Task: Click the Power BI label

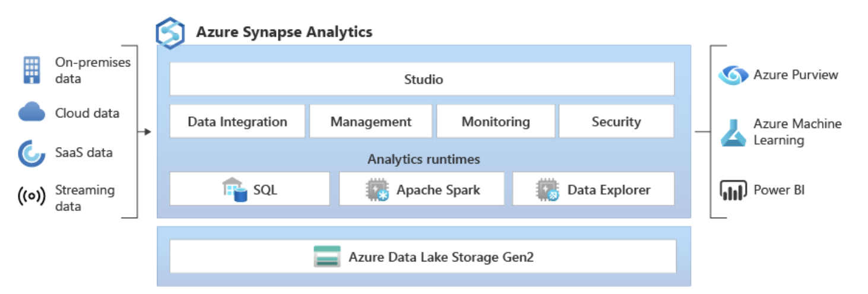Action: (x=779, y=190)
